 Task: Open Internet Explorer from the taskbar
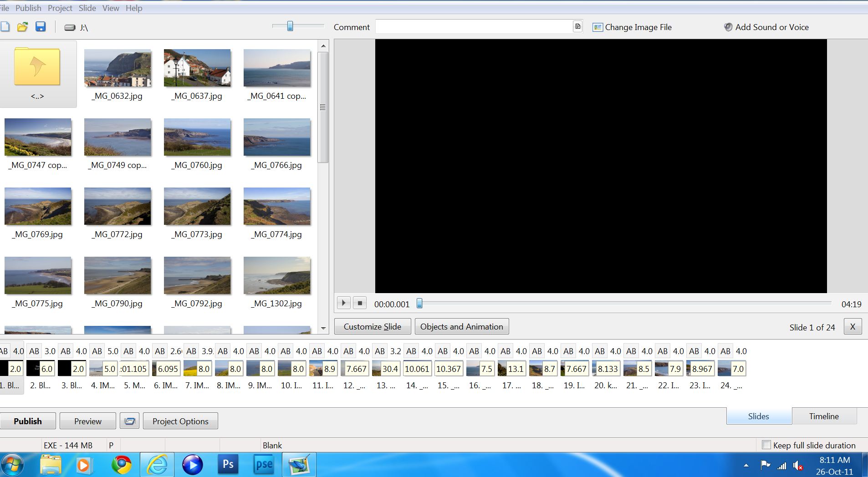(x=157, y=465)
